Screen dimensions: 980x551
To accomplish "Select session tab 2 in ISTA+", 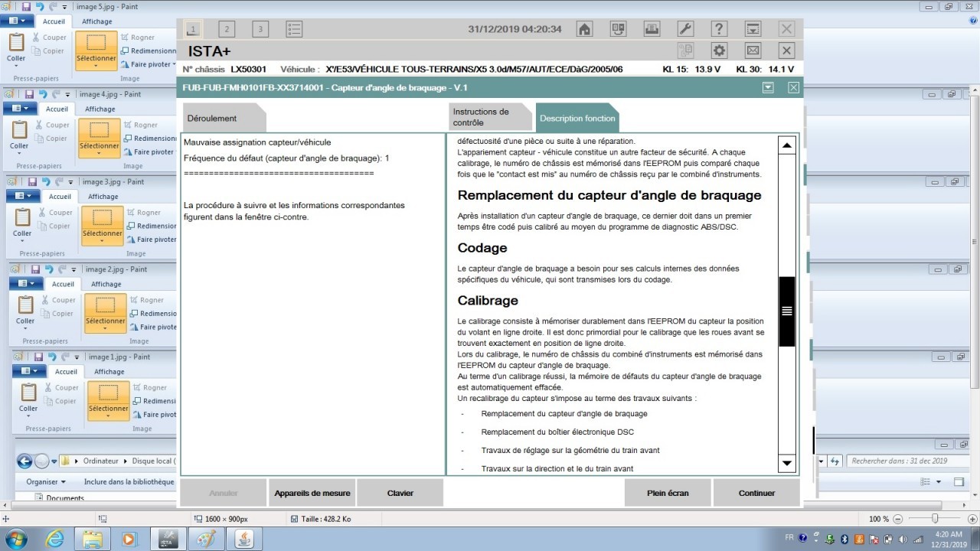I will point(227,29).
